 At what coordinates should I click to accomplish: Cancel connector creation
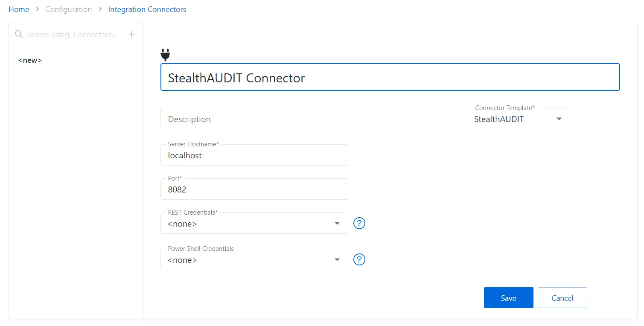(x=562, y=298)
